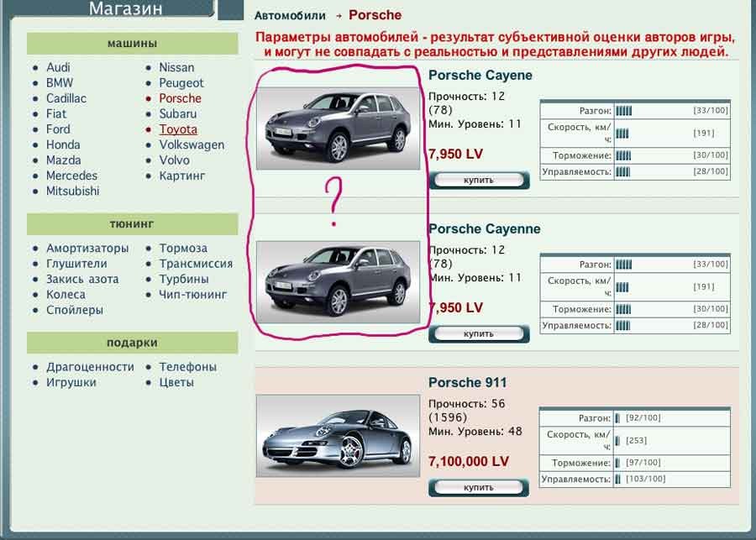Open the BMW car brand link
The image size is (756, 540).
pyautogui.click(x=60, y=83)
